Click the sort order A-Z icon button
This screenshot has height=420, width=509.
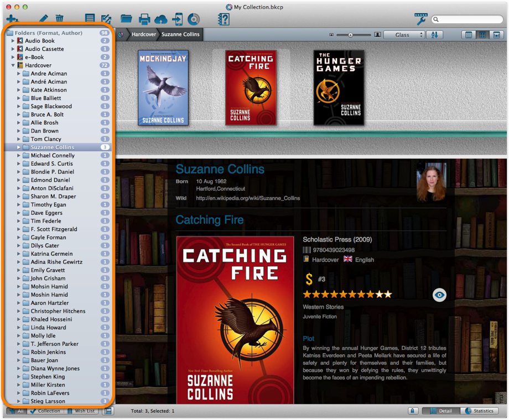point(434,35)
